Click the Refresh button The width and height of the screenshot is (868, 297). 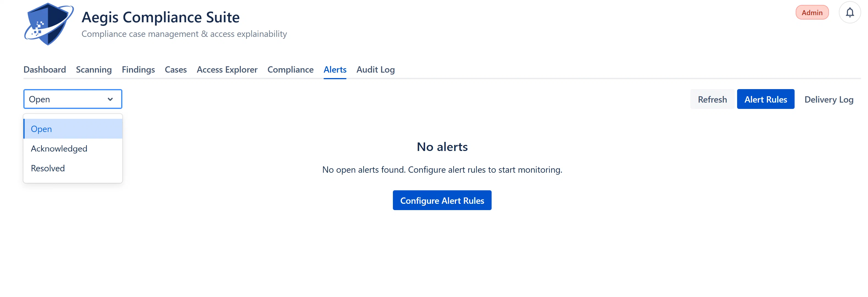tap(712, 99)
